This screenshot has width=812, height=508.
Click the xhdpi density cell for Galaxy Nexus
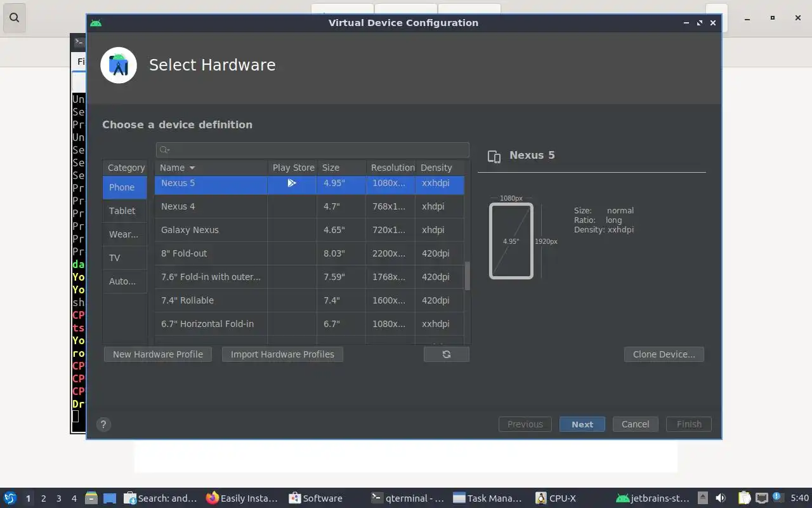point(440,230)
